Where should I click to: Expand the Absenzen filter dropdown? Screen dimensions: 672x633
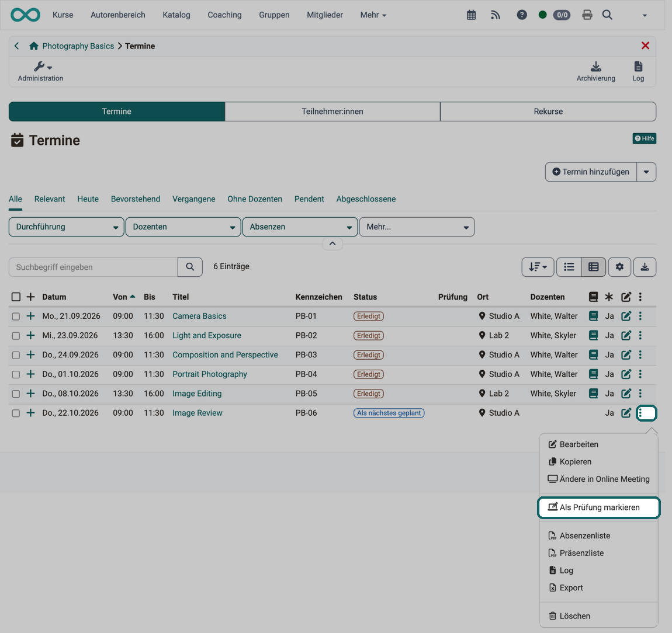coord(300,227)
